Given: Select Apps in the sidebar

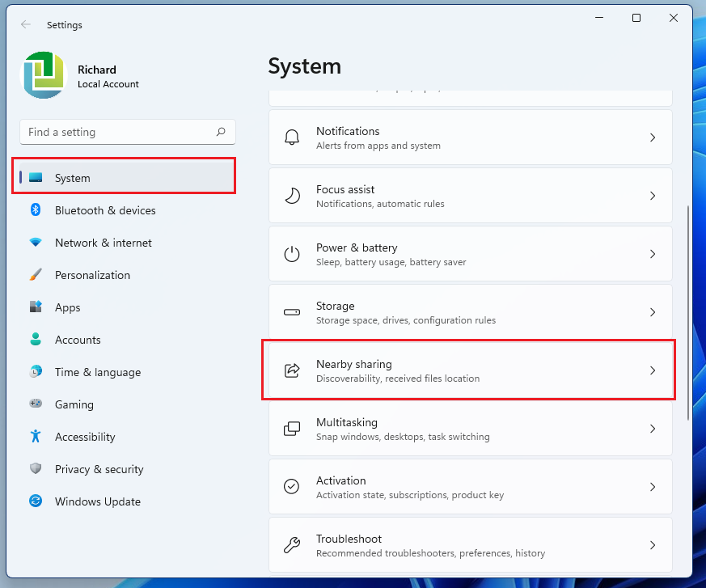Looking at the screenshot, I should (x=68, y=307).
